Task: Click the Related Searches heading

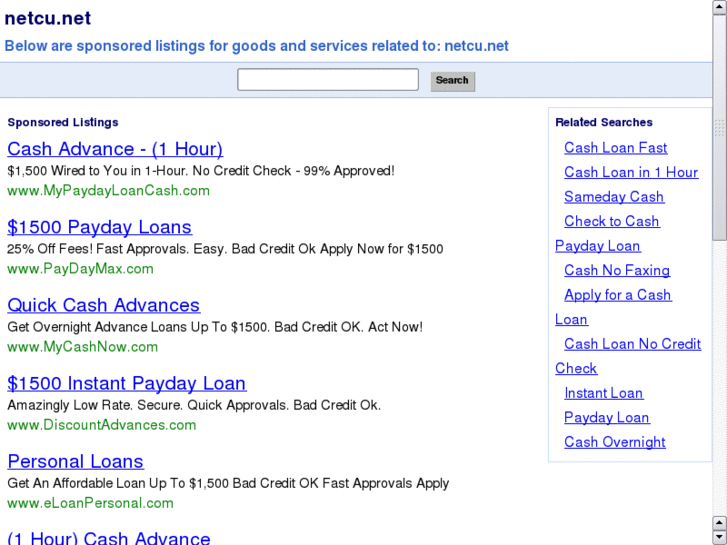Action: click(604, 122)
